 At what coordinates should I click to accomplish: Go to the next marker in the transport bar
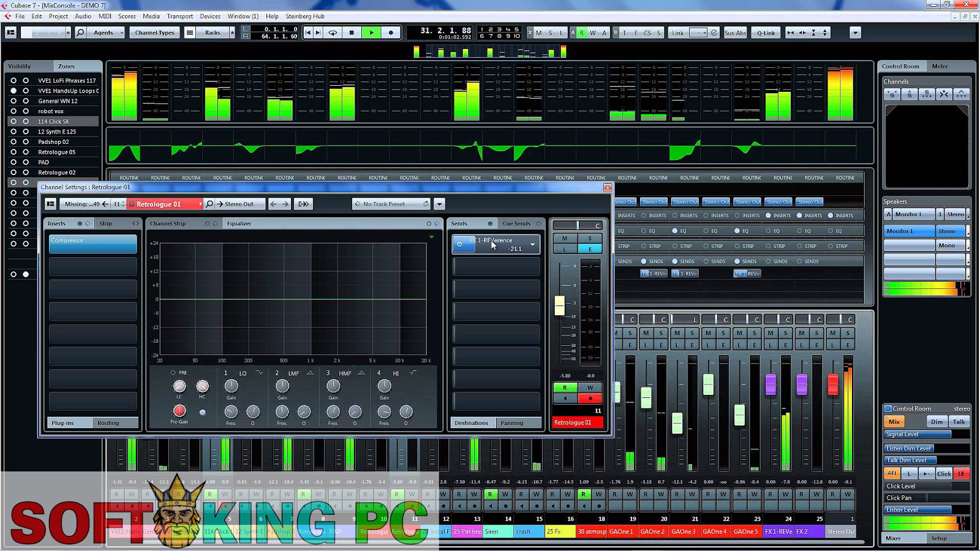[318, 32]
